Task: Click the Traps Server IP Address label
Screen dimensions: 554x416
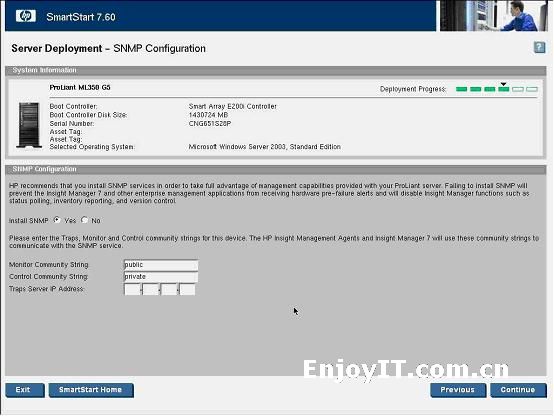Action: (x=46, y=289)
